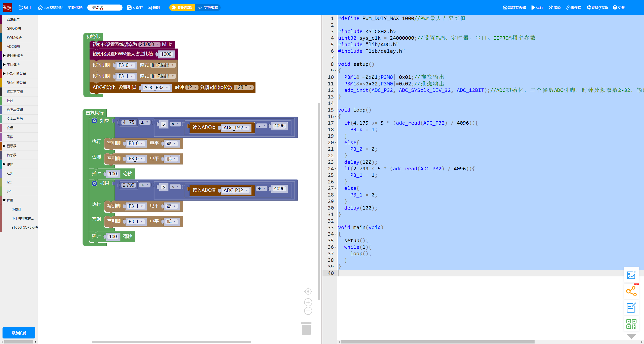The image size is (644, 344).
Task: Fold code at line 17 marker
Action: coord(335,123)
